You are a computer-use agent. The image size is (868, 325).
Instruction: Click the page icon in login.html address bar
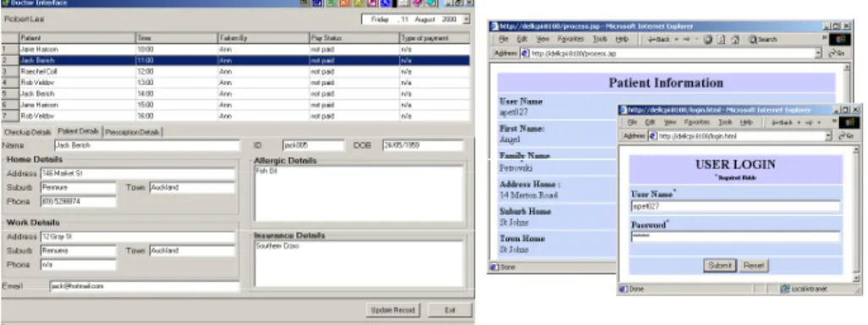tap(653, 135)
